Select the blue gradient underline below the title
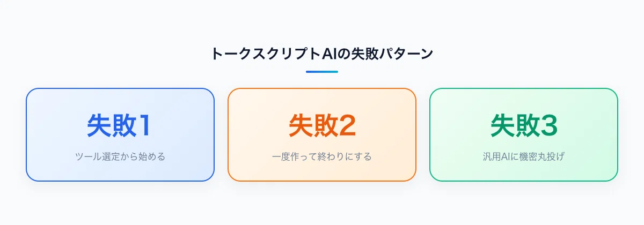Screen dimensions: 644x225 pyautogui.click(x=322, y=71)
